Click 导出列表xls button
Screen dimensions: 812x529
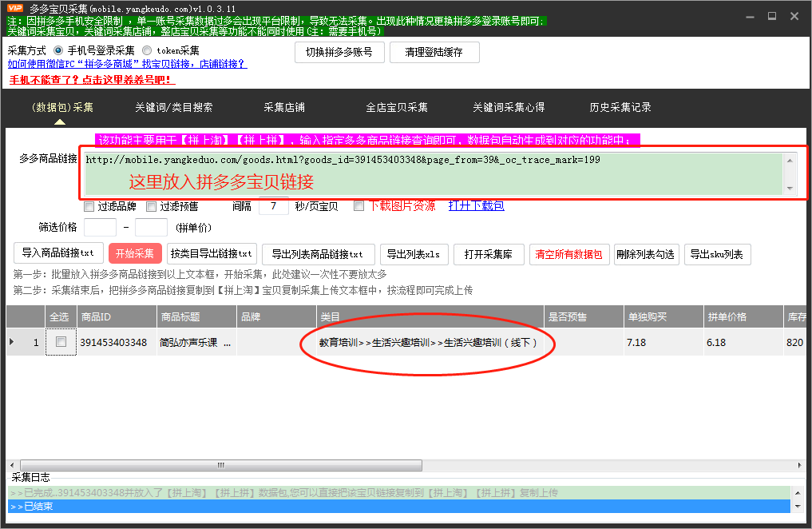(x=414, y=254)
